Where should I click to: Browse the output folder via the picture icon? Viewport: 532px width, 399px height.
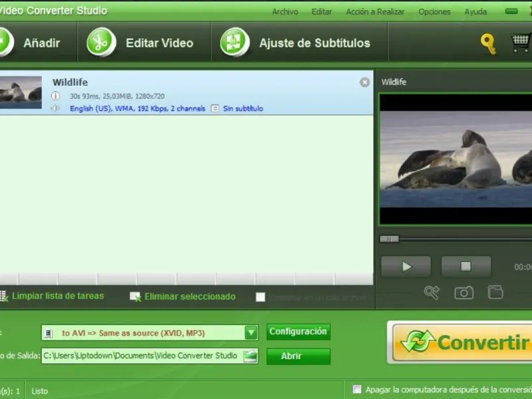(251, 356)
